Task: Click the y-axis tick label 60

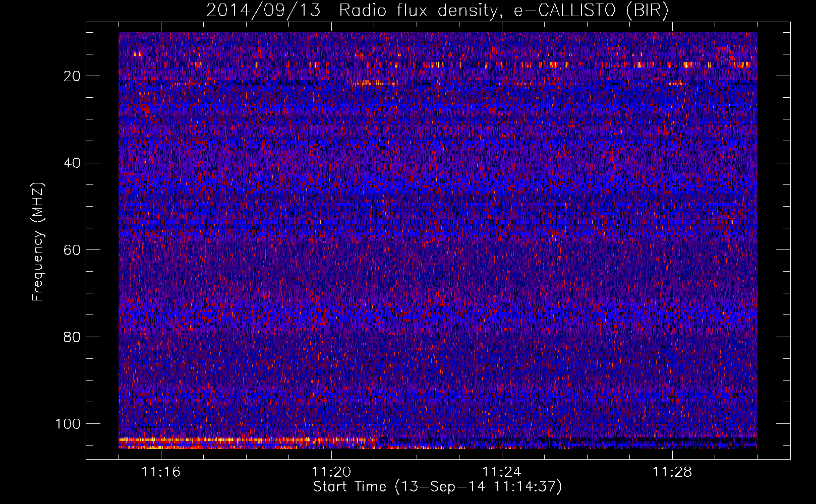Action: coord(72,250)
